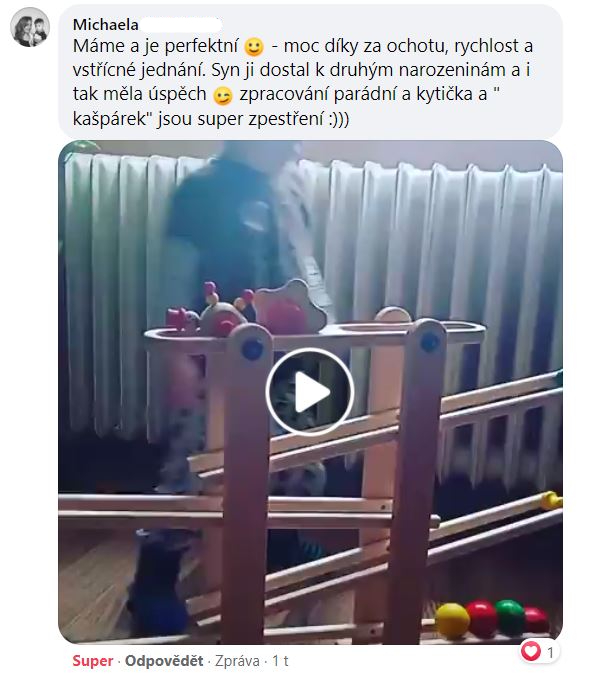
Task: Click the Zpráva link under the comment
Action: tap(237, 661)
